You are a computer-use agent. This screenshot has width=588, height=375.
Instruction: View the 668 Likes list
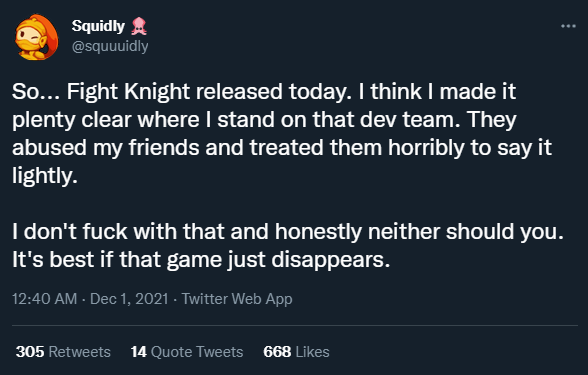point(296,352)
